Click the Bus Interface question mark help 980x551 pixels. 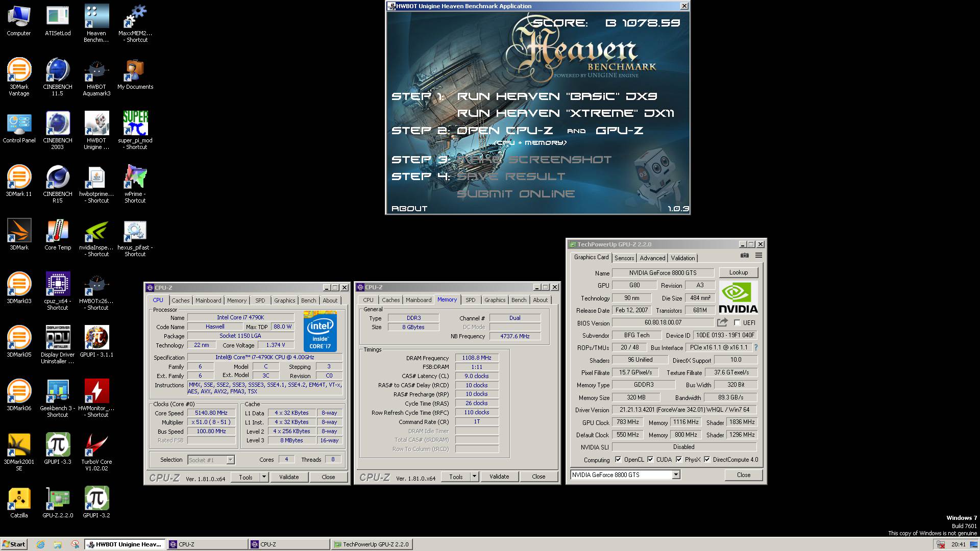756,347
